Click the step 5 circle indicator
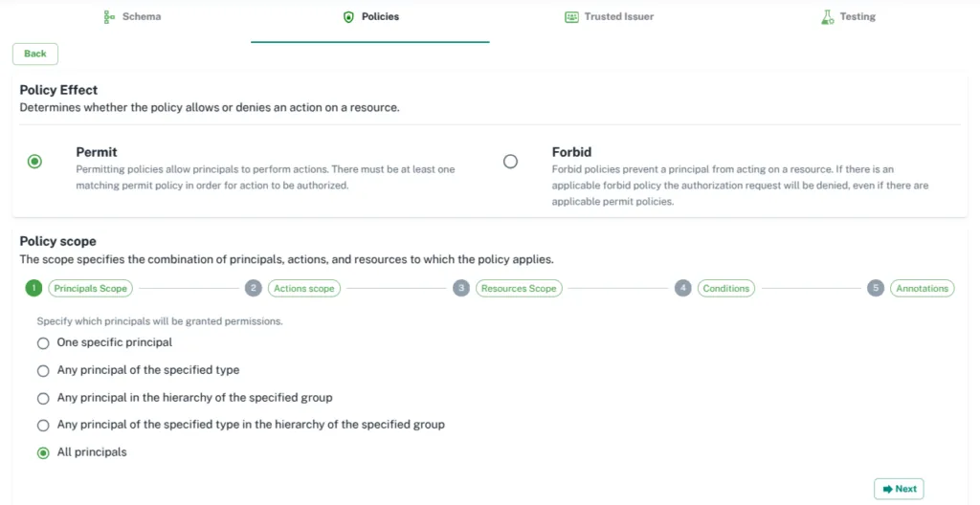Image resolution: width=980 pixels, height=505 pixels. pyautogui.click(x=876, y=288)
